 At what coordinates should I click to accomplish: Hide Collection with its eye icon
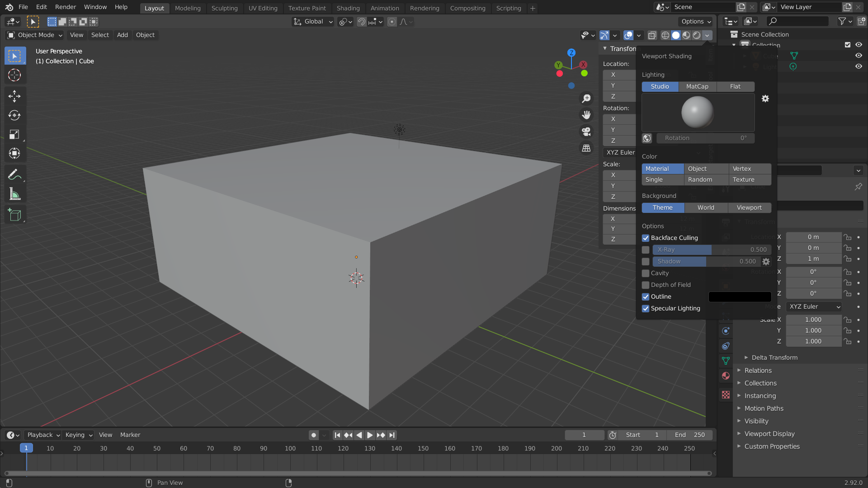tap(859, 45)
